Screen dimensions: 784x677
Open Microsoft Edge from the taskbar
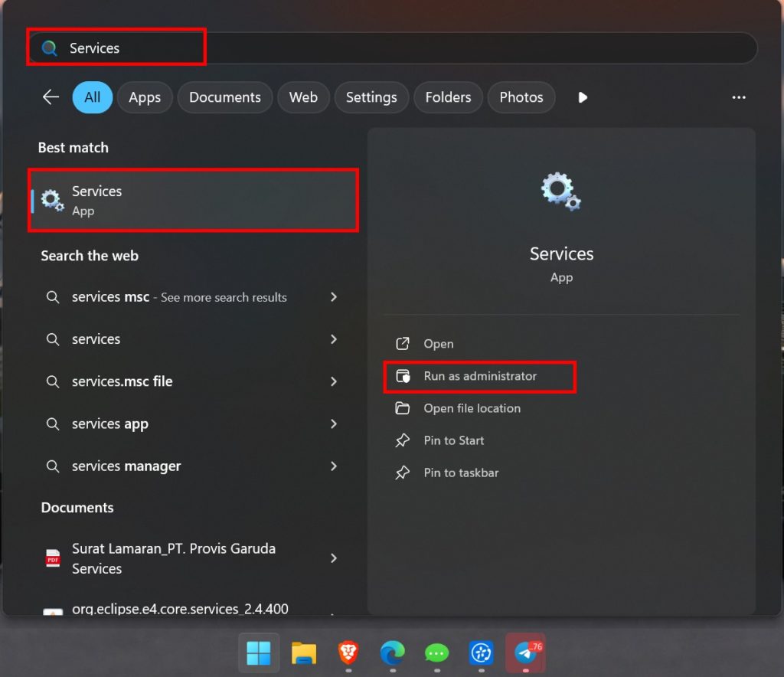point(392,652)
